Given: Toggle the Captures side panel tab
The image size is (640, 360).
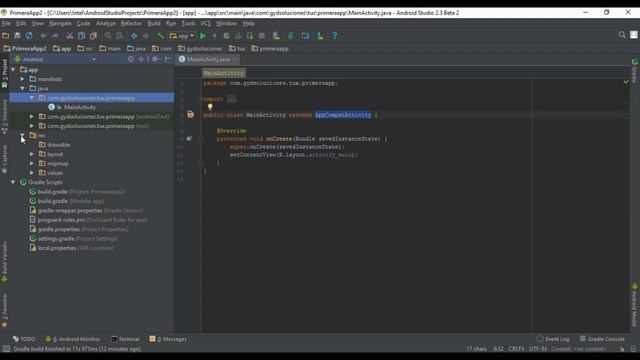Looking at the screenshot, I should 4,159.
